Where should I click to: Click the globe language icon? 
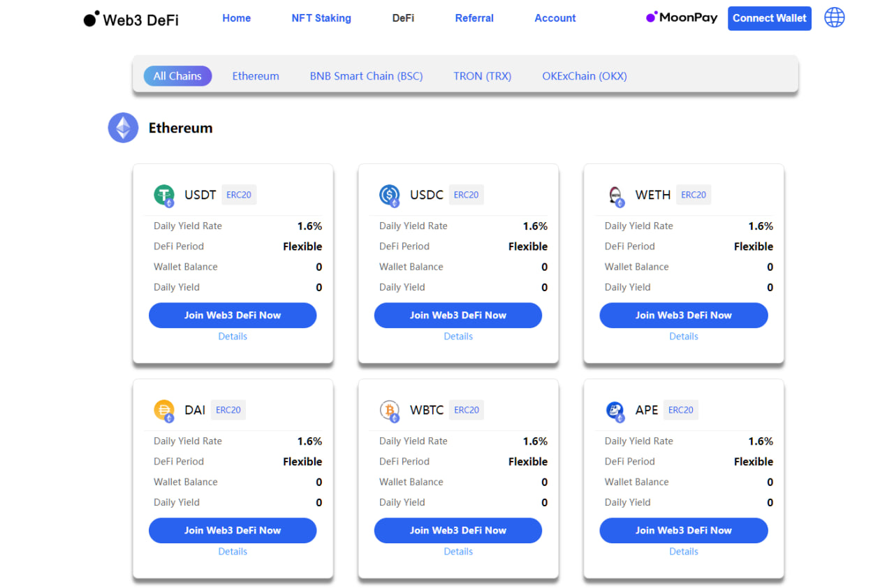point(835,18)
